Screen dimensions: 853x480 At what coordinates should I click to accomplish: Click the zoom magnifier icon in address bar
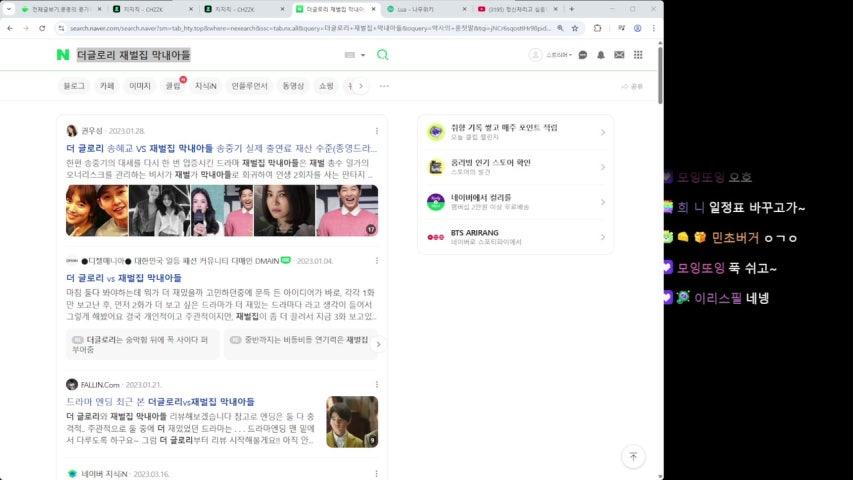pos(560,28)
